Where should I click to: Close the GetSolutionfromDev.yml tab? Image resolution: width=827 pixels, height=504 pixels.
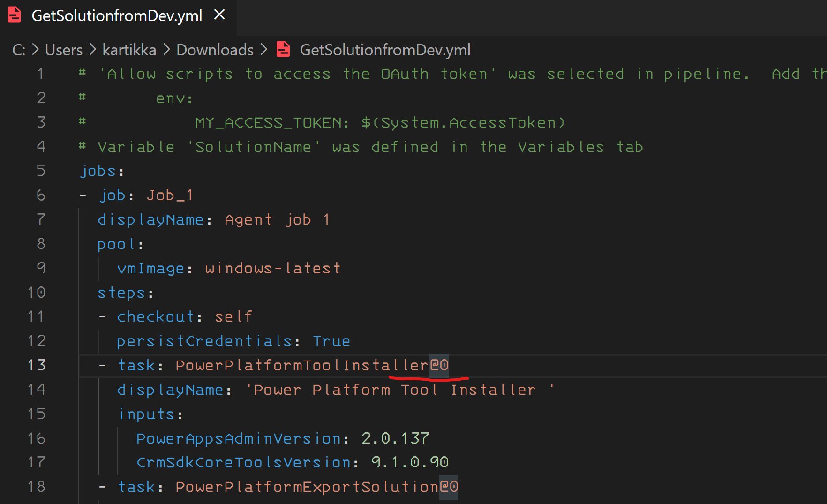[219, 15]
